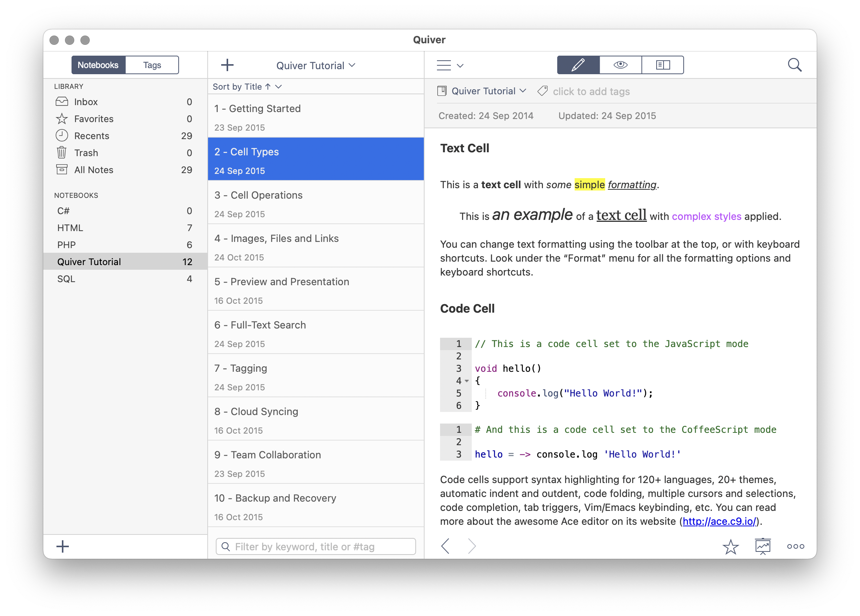Viewport: 860px width, 616px height.
Task: Select the HTML notebook
Action: click(125, 228)
